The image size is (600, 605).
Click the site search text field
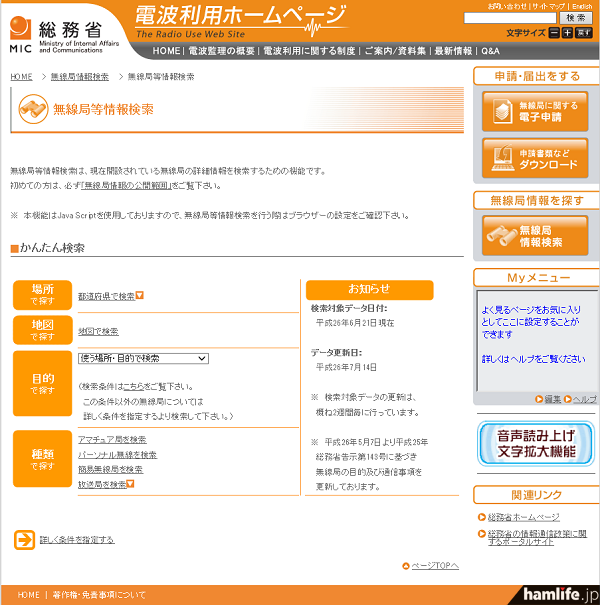(x=510, y=18)
